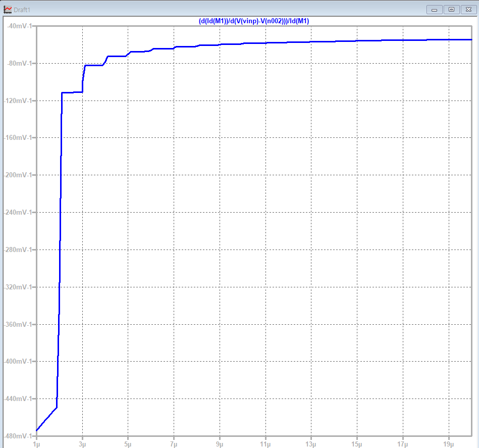479x448 pixels.
Task: Minimize the Draft1 plot window
Action: click(434, 10)
